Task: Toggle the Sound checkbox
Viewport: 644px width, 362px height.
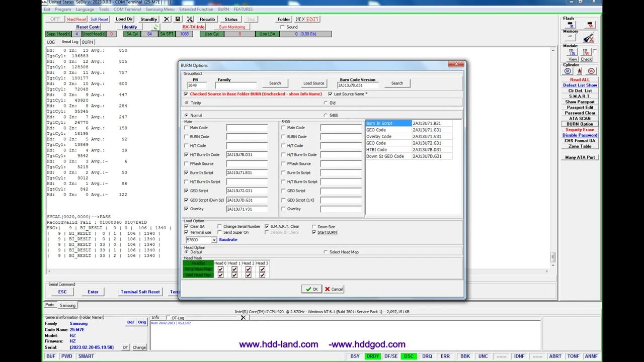Action: (x=282, y=27)
